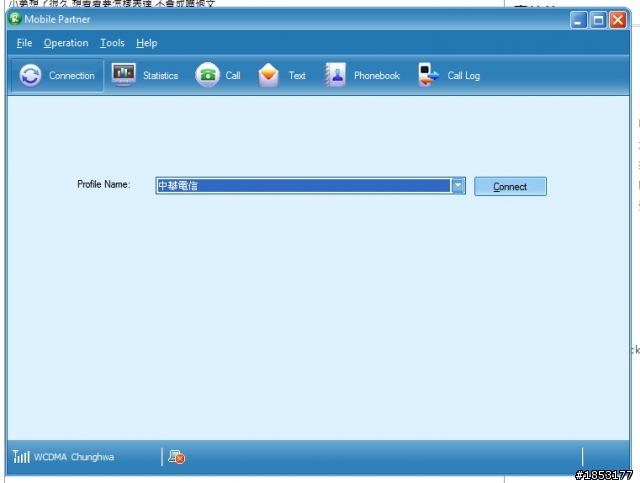Open the Help menu

pyautogui.click(x=147, y=43)
